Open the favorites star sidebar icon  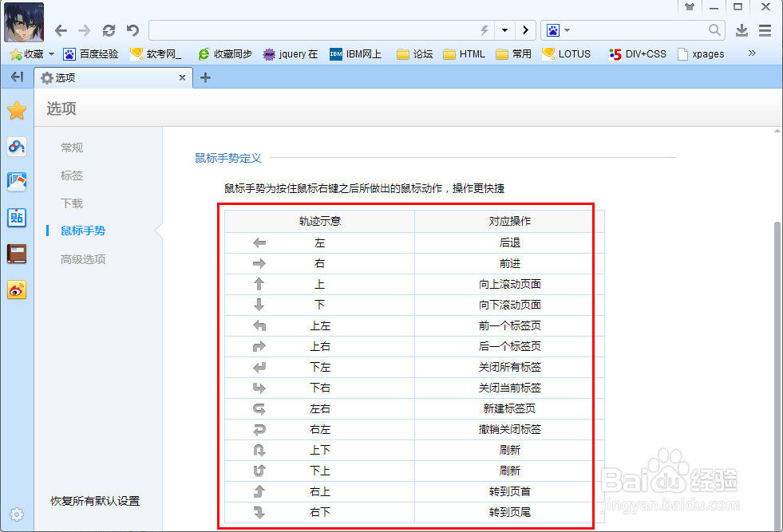(x=17, y=110)
